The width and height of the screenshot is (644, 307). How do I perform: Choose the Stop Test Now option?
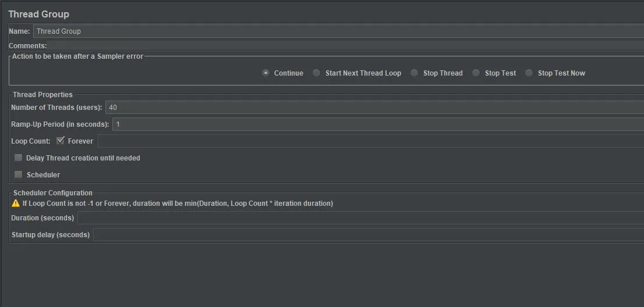[x=529, y=73]
